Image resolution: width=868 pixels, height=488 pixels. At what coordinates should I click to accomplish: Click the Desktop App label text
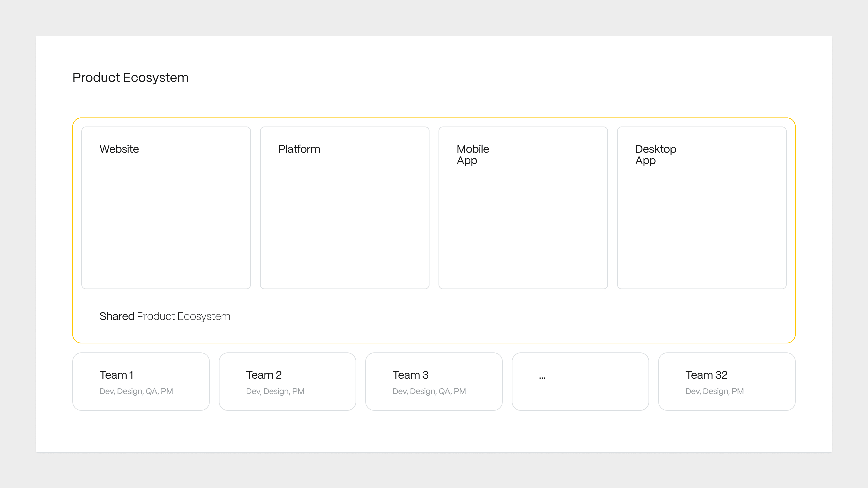coord(655,155)
